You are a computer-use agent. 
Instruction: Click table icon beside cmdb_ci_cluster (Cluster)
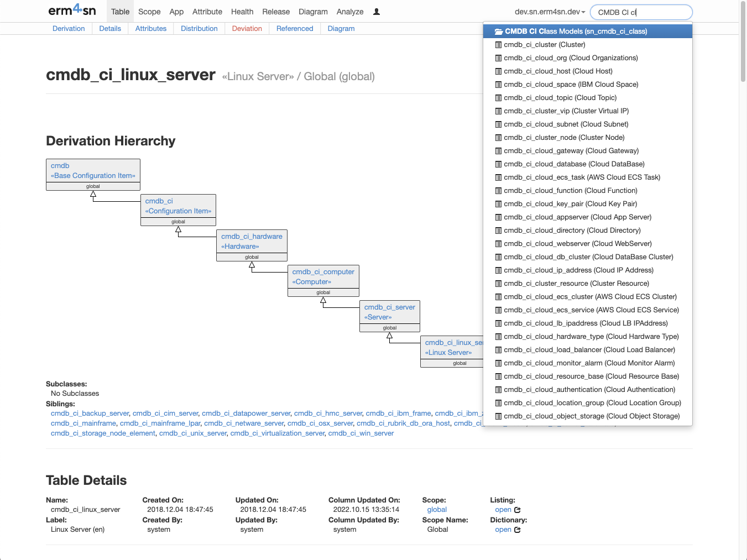(x=498, y=45)
